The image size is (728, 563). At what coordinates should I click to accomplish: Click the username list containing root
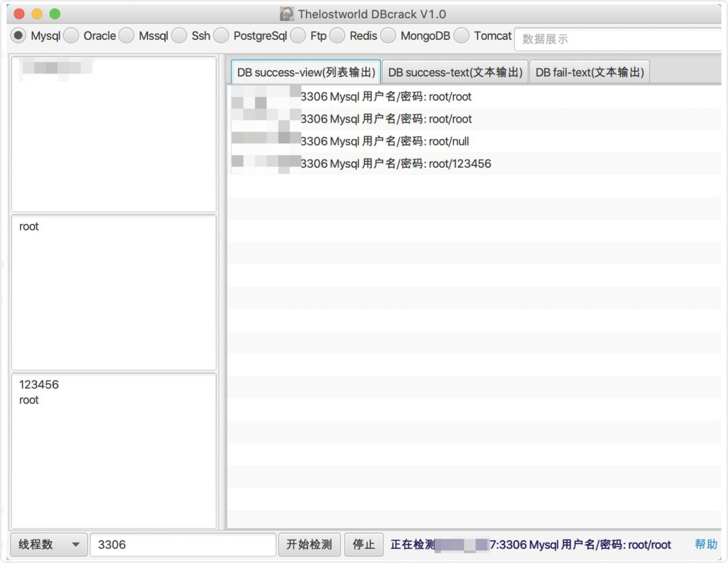click(114, 293)
